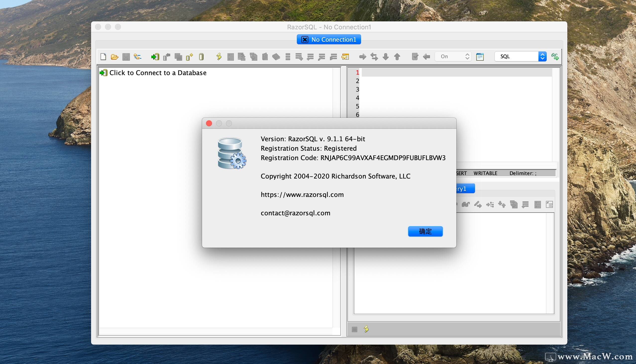
Task: Click the Query1 tab label
Action: (460, 188)
